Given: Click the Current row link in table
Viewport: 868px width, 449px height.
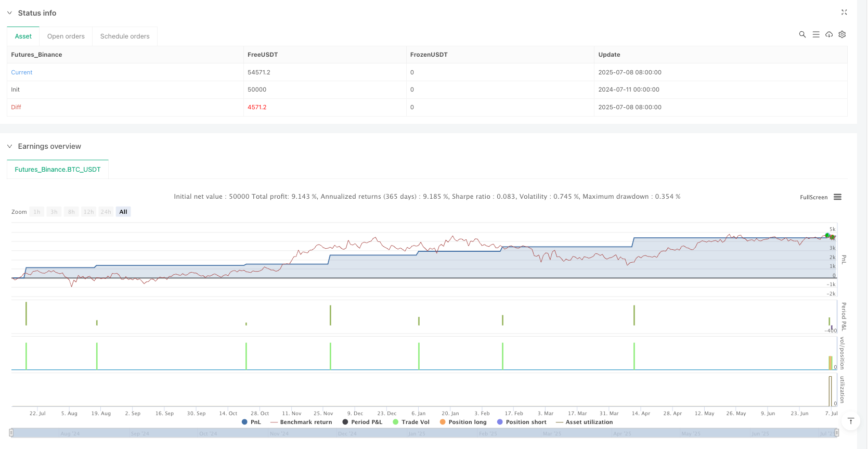Looking at the screenshot, I should pyautogui.click(x=22, y=72).
